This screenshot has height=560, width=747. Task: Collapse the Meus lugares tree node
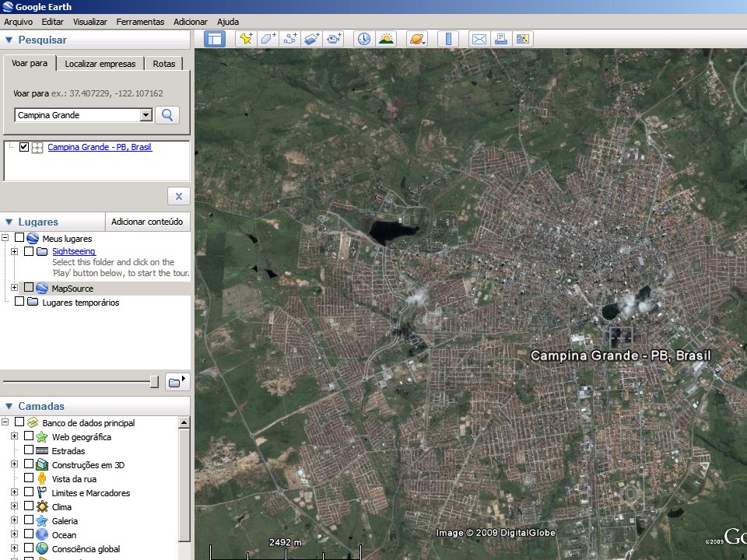pos(5,238)
